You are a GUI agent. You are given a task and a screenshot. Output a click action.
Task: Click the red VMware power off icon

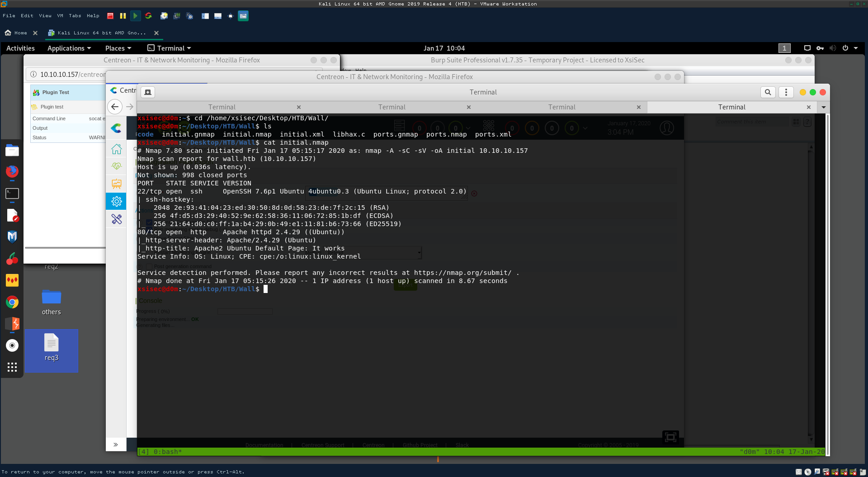pos(110,16)
